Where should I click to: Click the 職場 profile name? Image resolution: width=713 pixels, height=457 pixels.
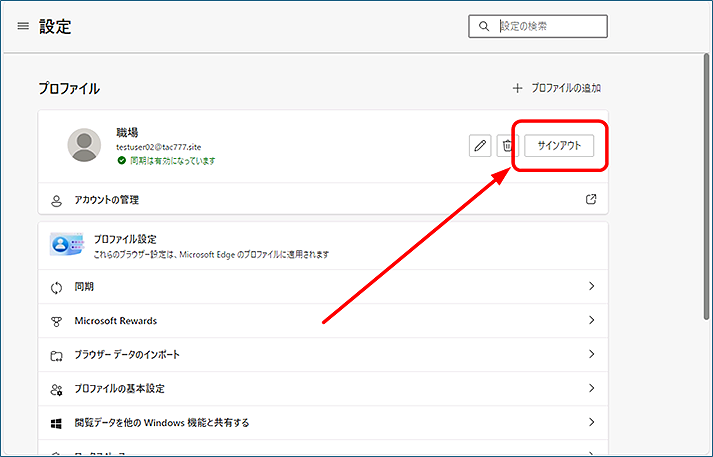tap(127, 133)
